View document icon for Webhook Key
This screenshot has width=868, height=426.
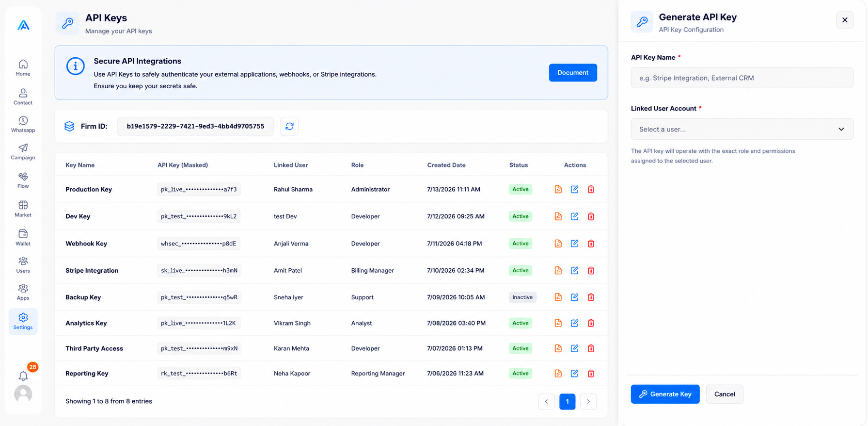coord(558,244)
